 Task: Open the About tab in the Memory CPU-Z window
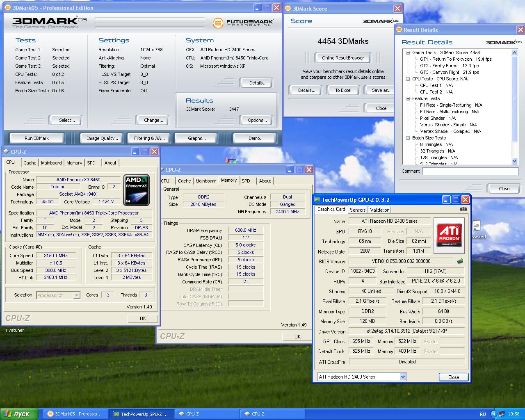[x=265, y=181]
